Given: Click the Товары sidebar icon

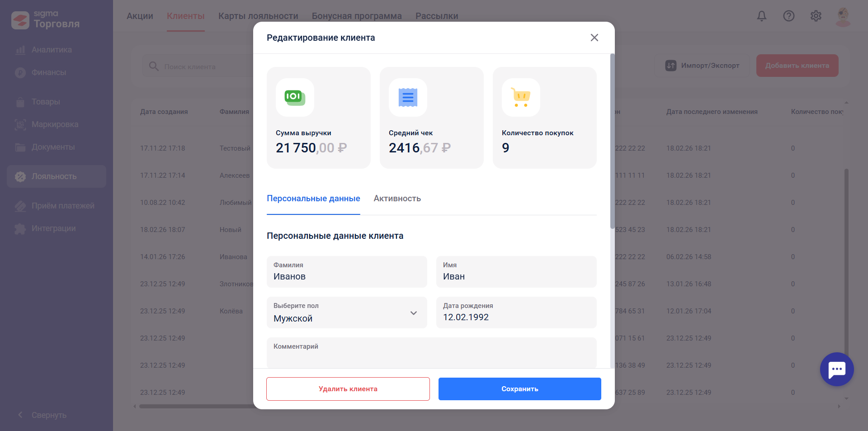Looking at the screenshot, I should point(20,102).
